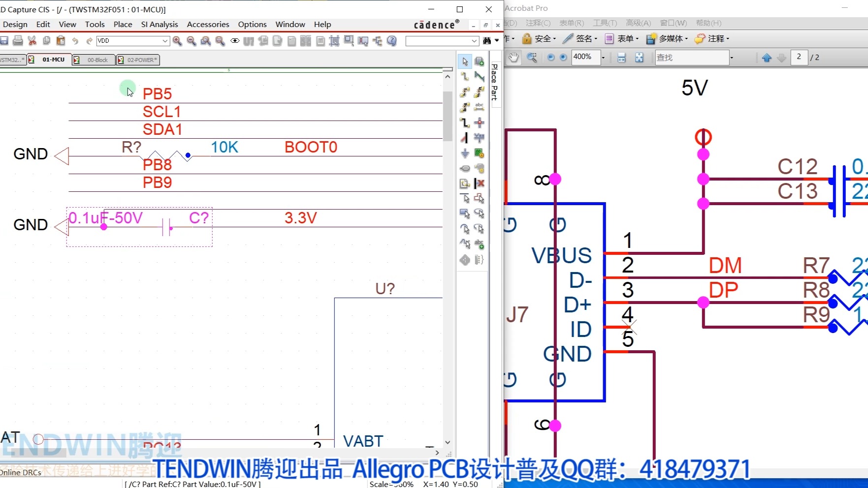The height and width of the screenshot is (488, 868).
Task: Select the Place No Connect tool
Action: (479, 183)
